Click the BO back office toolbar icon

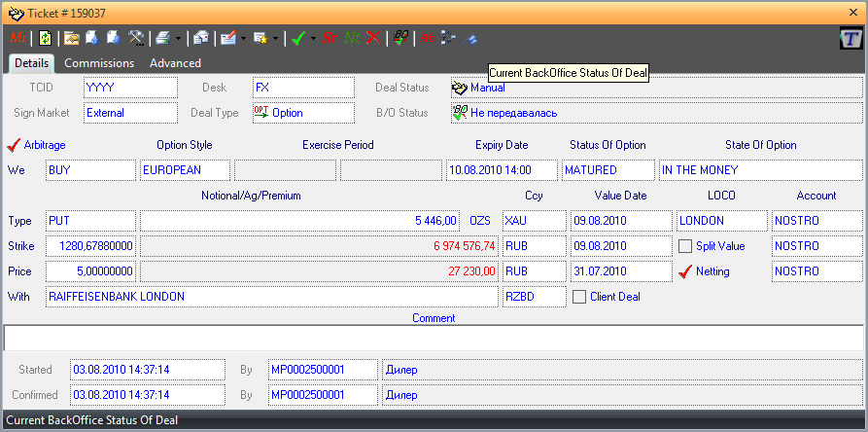click(400, 38)
